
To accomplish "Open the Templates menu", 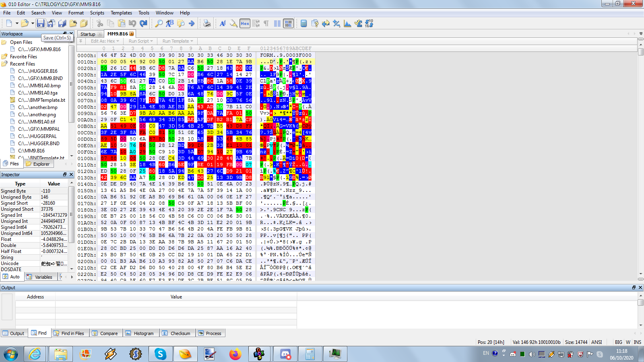I will 122,13.
